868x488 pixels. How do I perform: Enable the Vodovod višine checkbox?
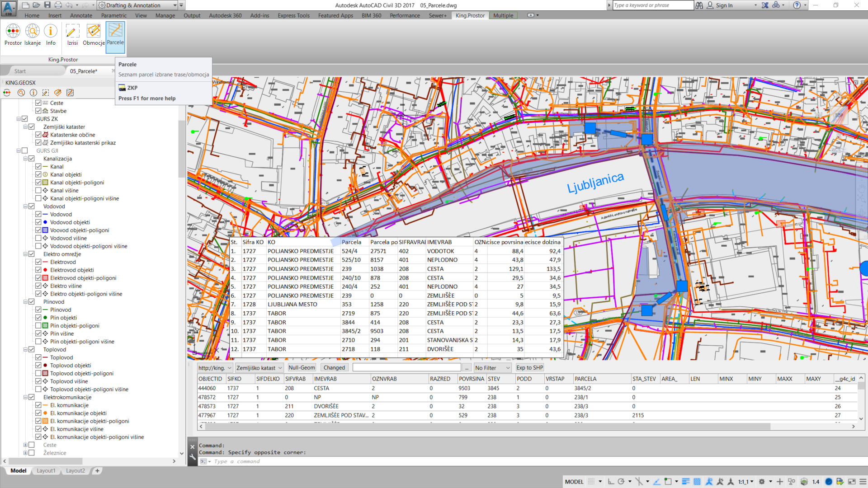[x=38, y=238]
